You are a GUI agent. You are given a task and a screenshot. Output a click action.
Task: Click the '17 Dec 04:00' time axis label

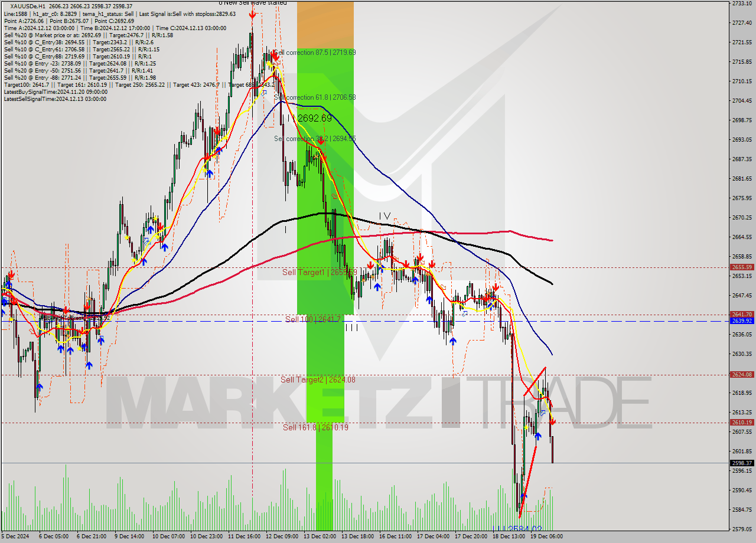click(x=434, y=537)
